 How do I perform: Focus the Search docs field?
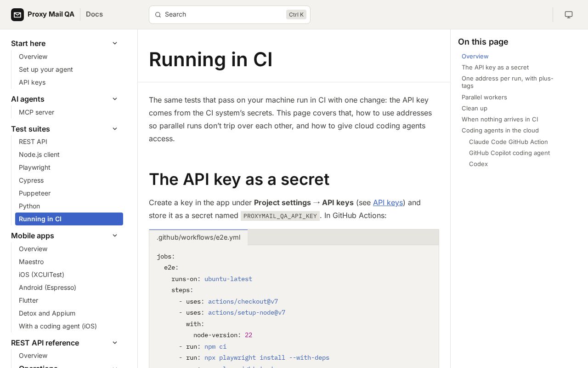tap(230, 15)
